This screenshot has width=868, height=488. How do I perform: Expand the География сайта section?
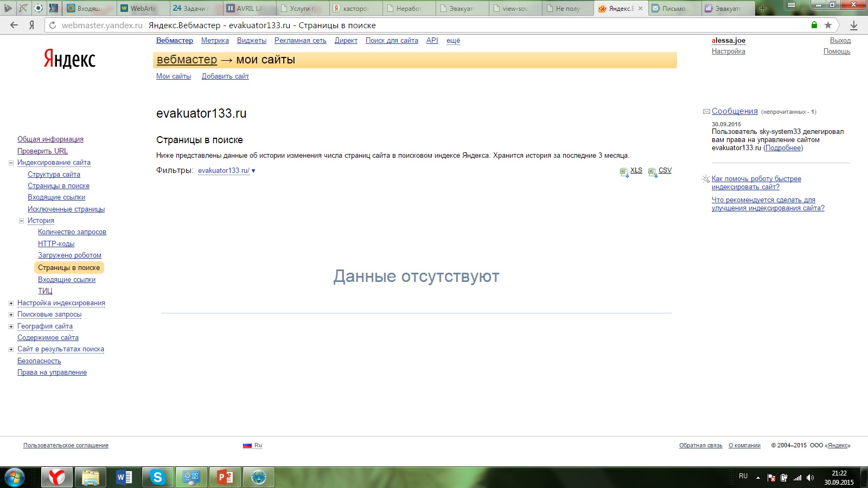pos(11,326)
